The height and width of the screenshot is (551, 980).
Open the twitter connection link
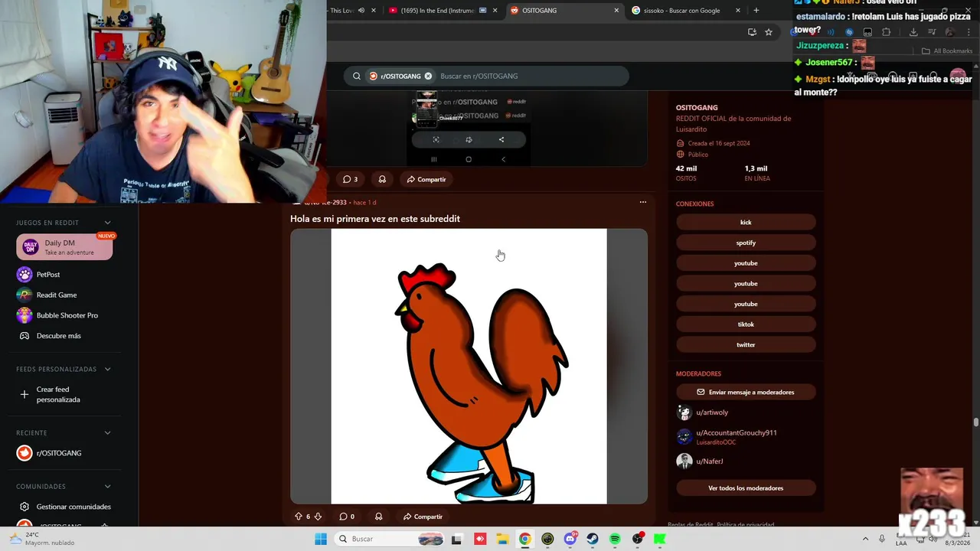[x=746, y=344]
